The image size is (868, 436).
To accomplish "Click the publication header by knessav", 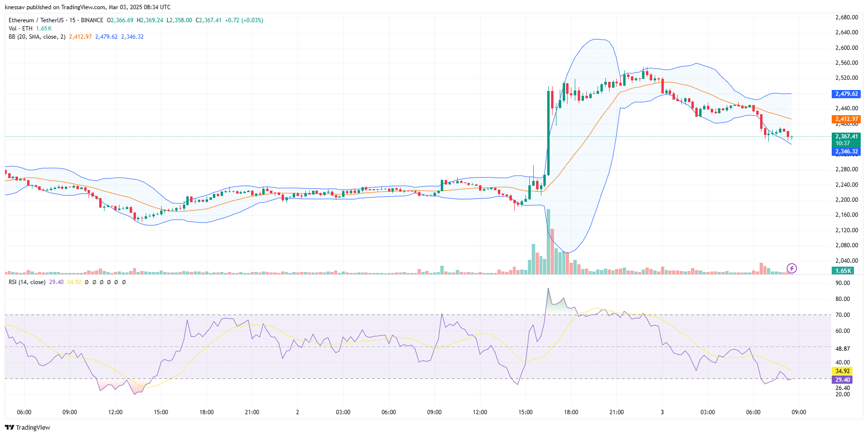I will click(x=88, y=7).
